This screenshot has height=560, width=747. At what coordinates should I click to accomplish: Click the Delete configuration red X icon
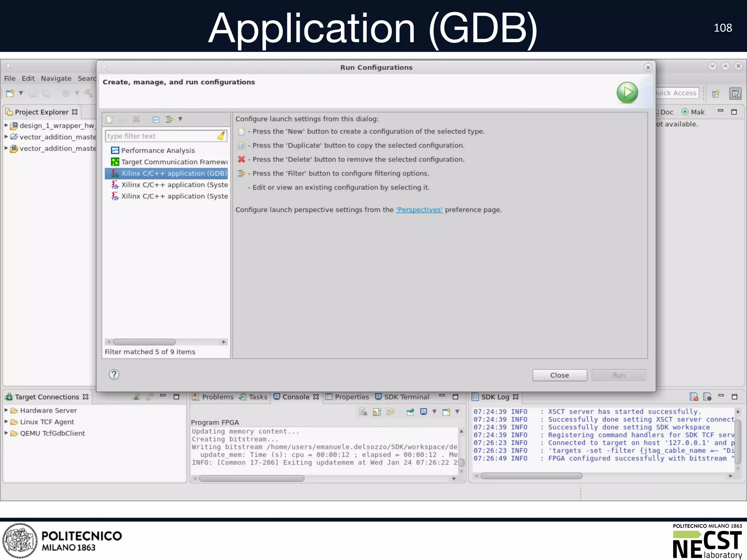pos(136,119)
